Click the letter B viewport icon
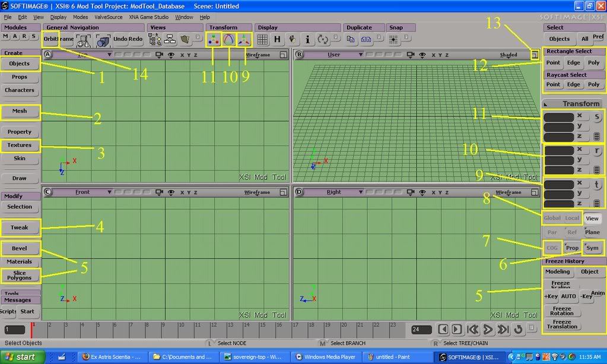The width and height of the screenshot is (607, 364). (299, 55)
